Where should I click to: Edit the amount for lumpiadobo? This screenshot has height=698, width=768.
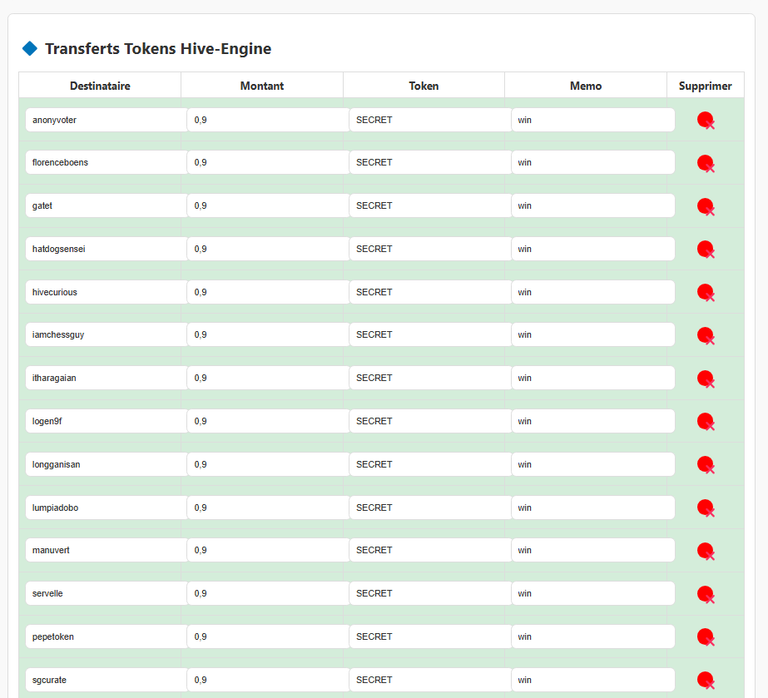[268, 507]
